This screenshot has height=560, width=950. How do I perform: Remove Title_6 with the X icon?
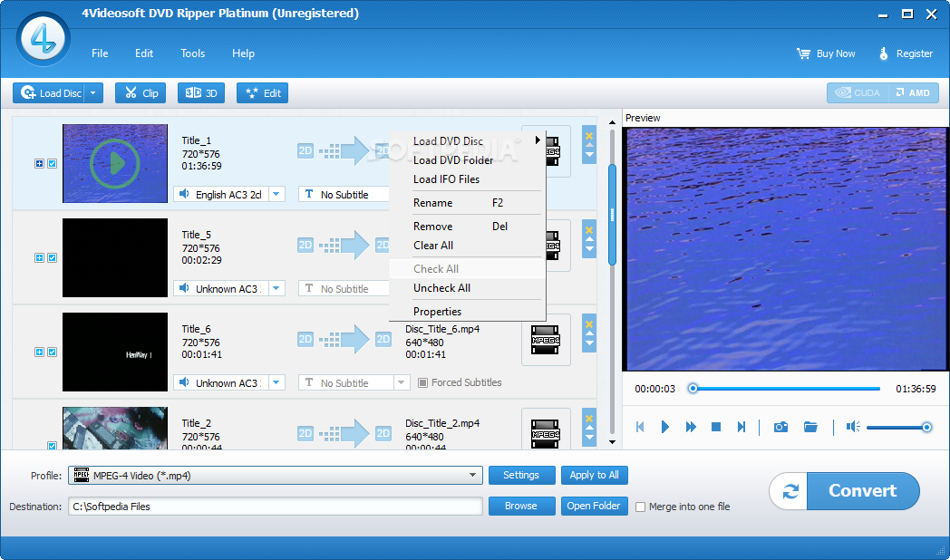click(x=589, y=324)
